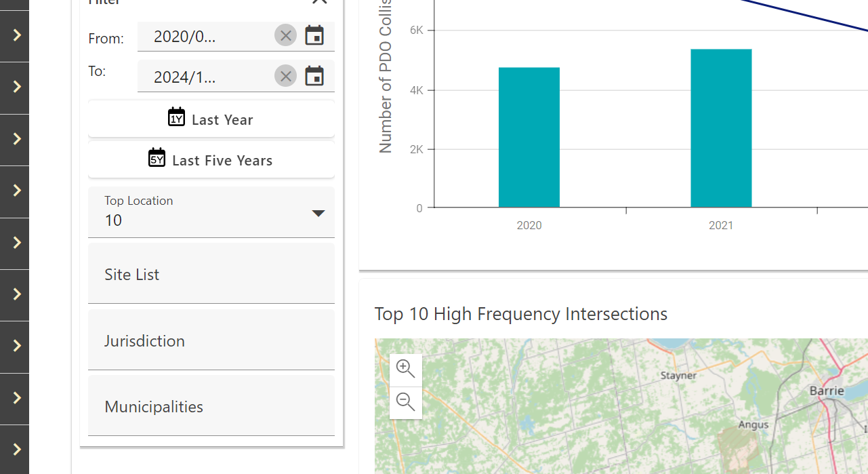Select the 2021 bar in the chart

click(721, 129)
